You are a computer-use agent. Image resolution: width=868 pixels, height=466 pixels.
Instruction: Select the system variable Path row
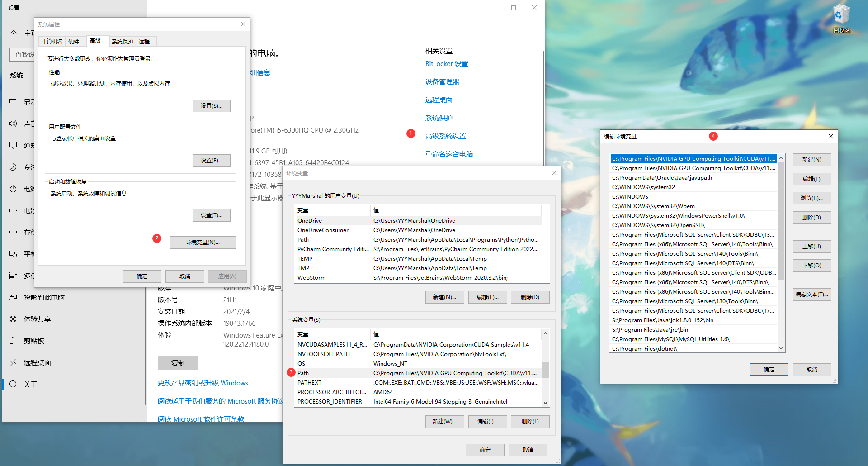tap(418, 373)
